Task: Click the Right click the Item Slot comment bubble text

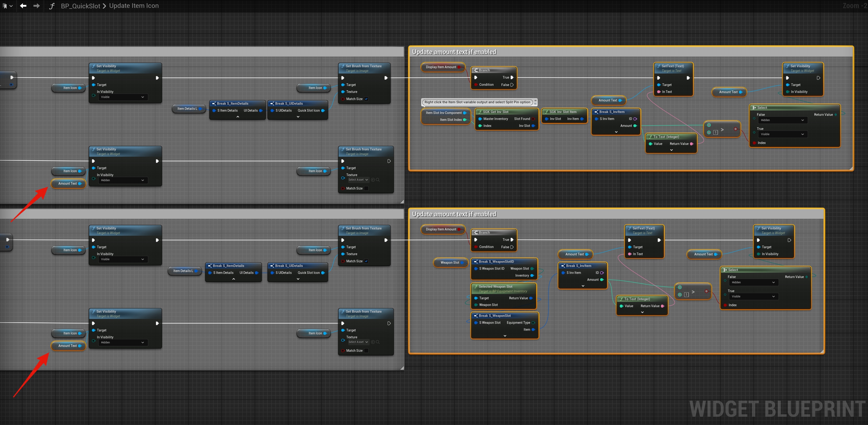Action: click(477, 102)
